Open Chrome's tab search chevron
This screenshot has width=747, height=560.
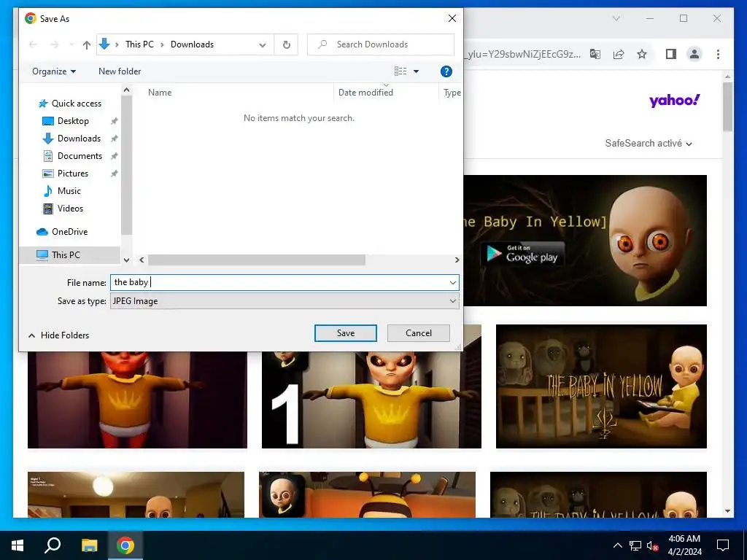[616, 18]
